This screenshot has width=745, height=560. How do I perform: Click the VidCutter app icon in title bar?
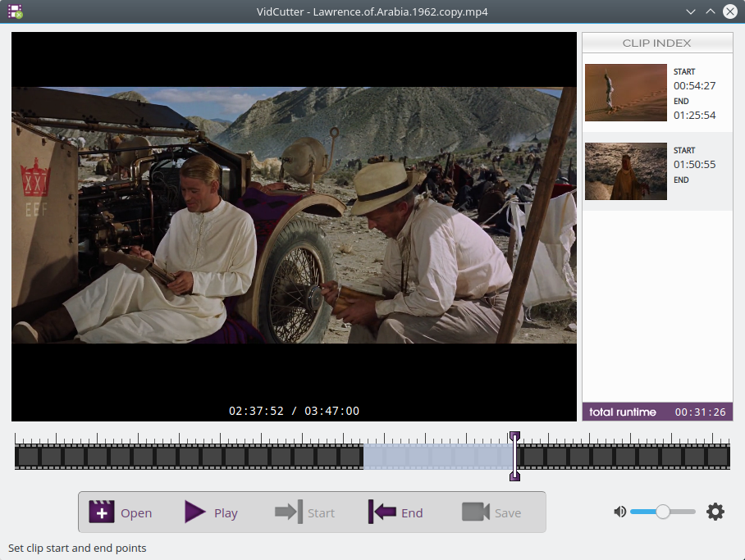pos(16,11)
